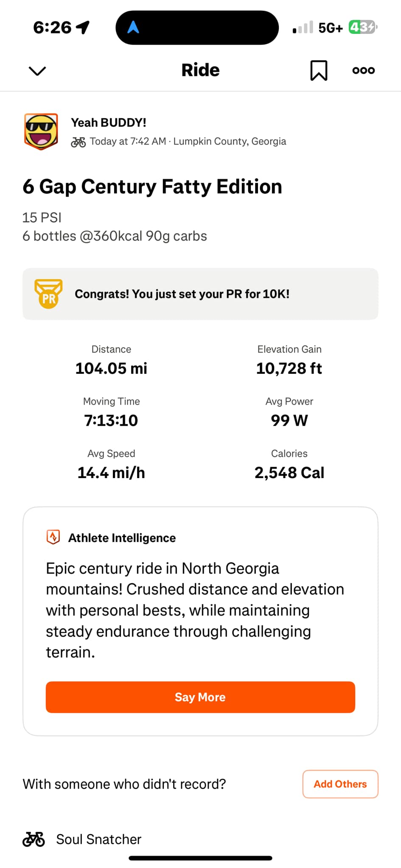401x868 pixels.
Task: Open the Soul Snatcher gear entry
Action: point(99,839)
